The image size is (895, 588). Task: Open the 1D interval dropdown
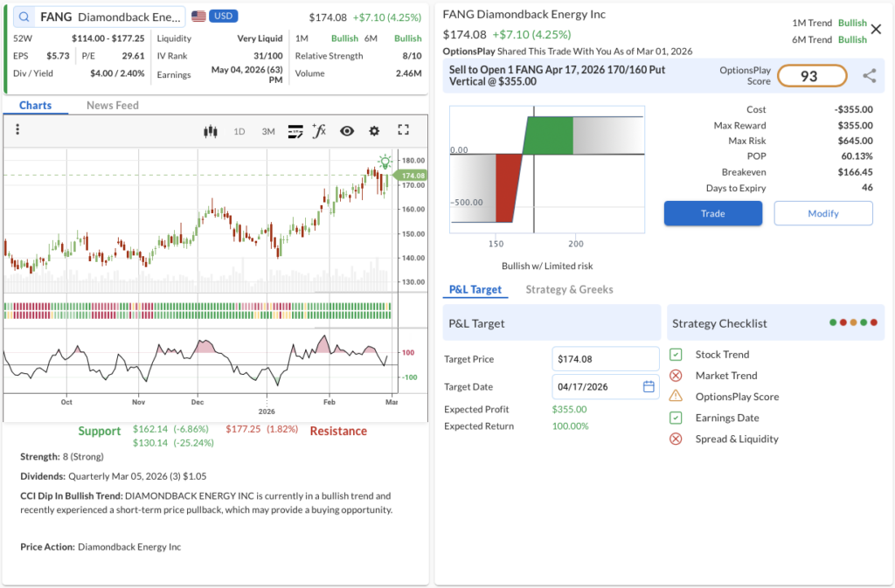coord(239,131)
